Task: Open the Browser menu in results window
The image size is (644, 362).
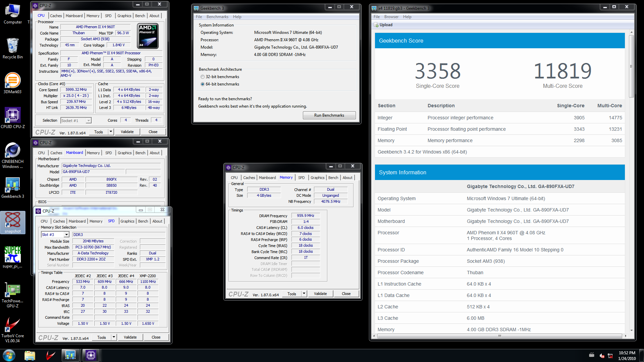Action: (391, 17)
